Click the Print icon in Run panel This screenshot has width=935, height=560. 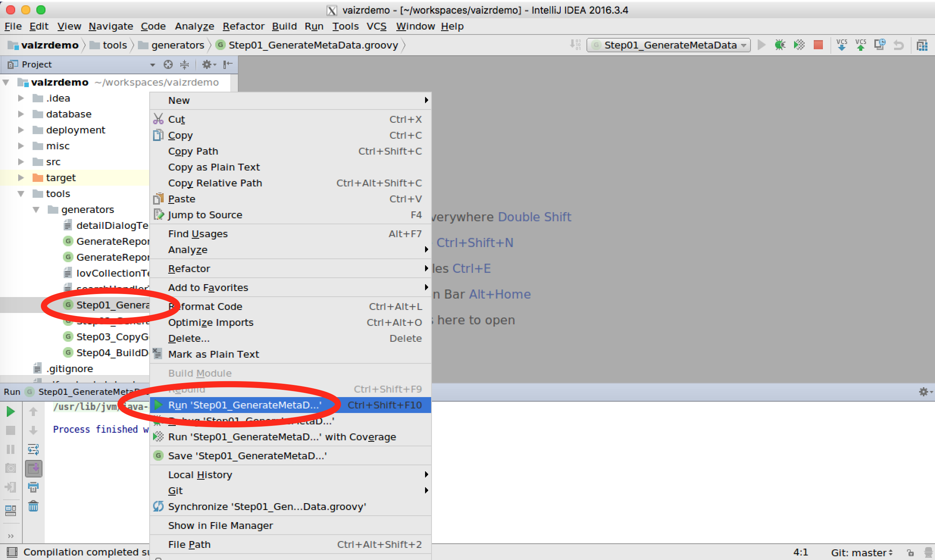click(33, 487)
